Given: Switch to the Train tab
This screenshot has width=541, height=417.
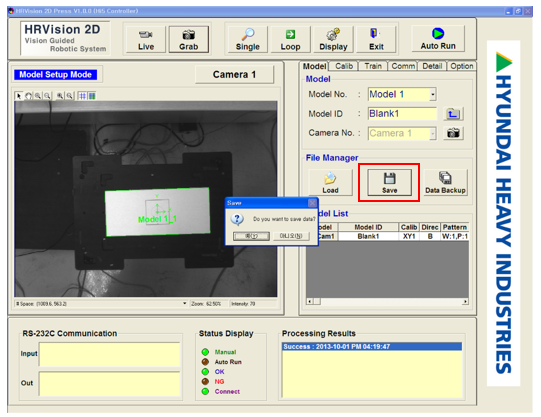Looking at the screenshot, I should 373,66.
